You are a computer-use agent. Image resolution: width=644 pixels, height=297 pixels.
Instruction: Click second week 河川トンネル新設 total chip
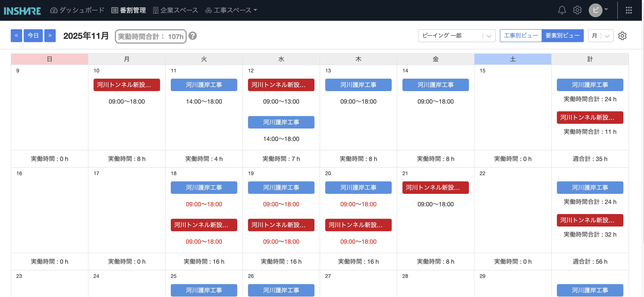(x=590, y=220)
